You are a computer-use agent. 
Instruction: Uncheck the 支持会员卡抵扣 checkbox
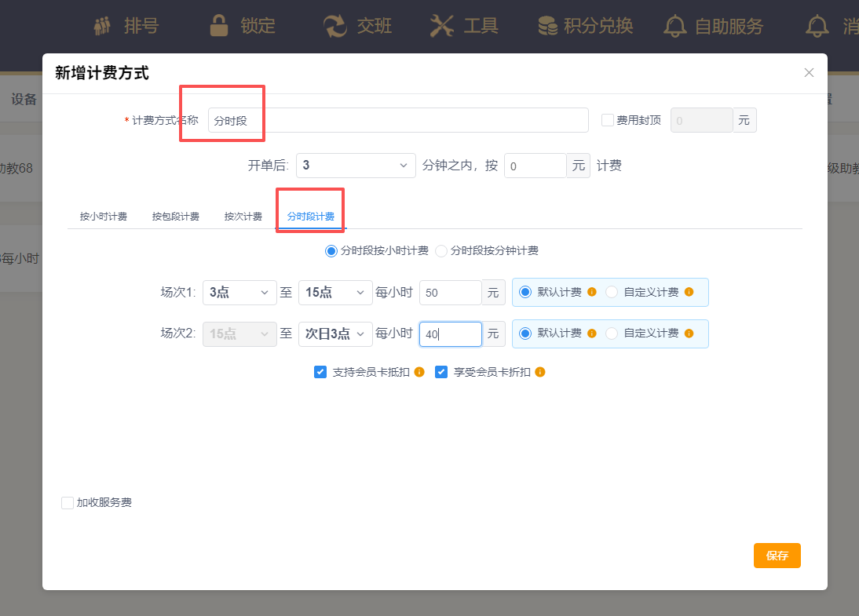point(320,372)
